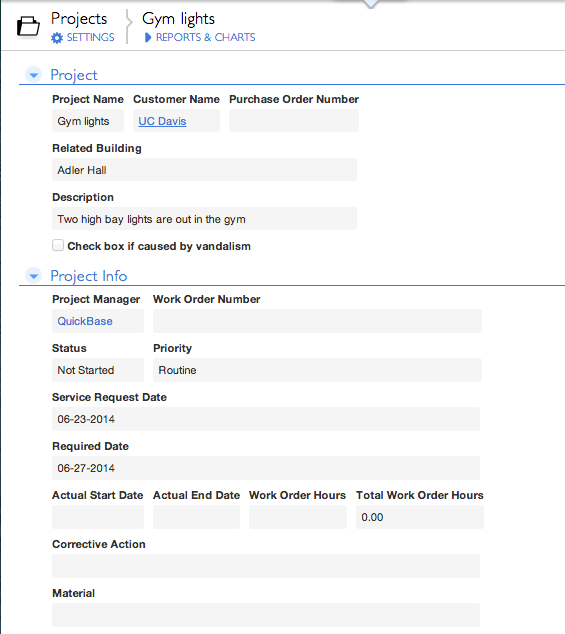Open the UC Davis customer link
The height and width of the screenshot is (634, 565).
(162, 121)
